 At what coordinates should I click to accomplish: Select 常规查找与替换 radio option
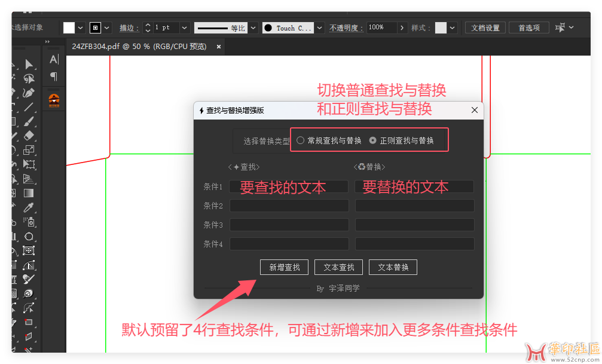pyautogui.click(x=330, y=140)
